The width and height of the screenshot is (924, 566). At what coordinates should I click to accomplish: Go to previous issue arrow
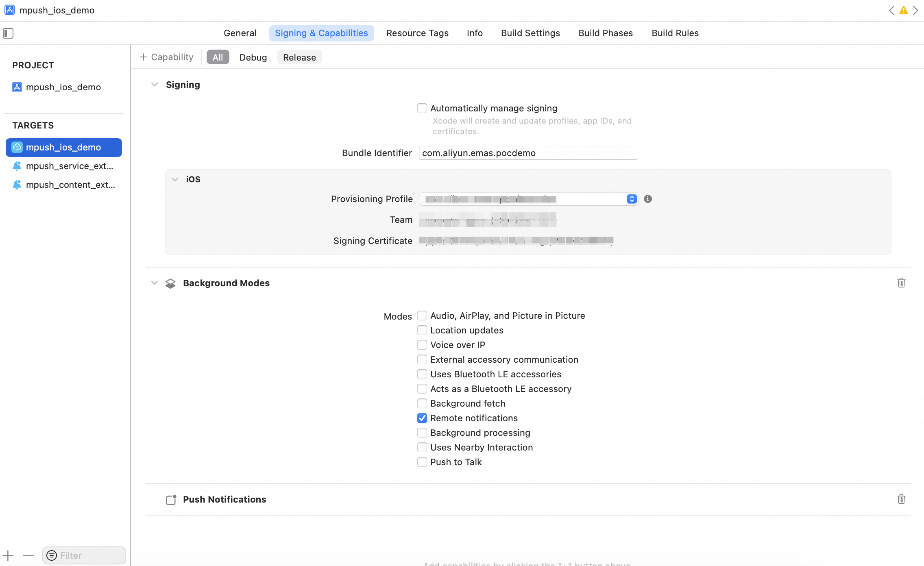point(891,11)
